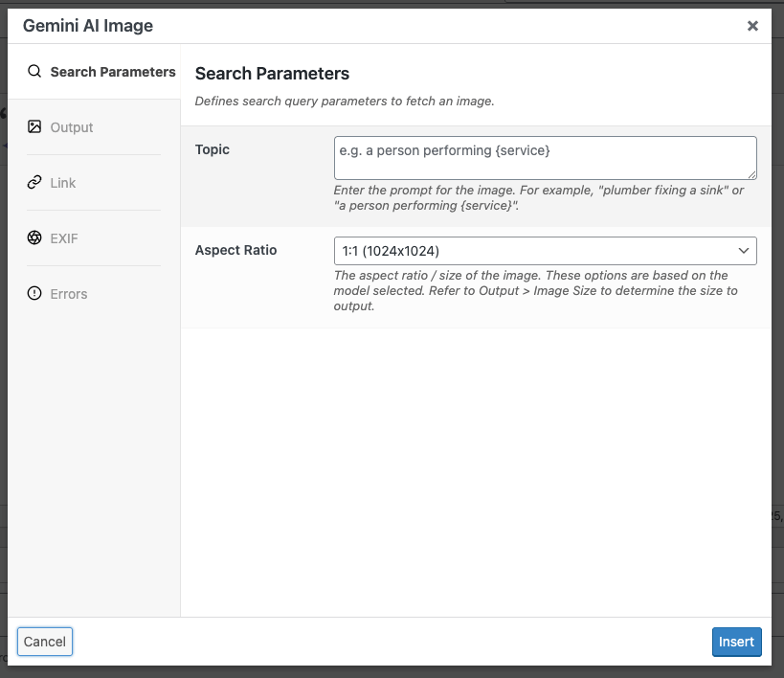
Task: Select the Search Parameters magnifier icon
Action: coord(34,71)
